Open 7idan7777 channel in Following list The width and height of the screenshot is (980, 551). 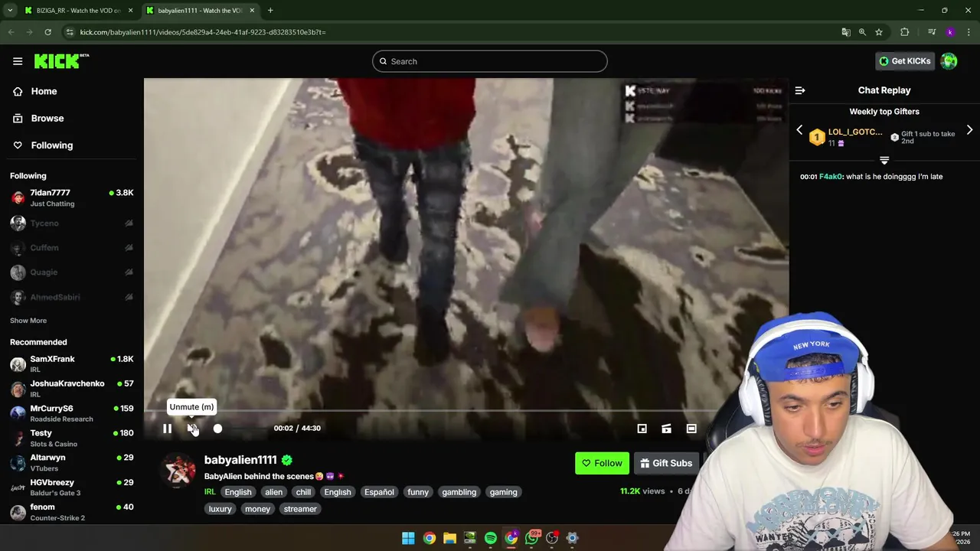(72, 197)
